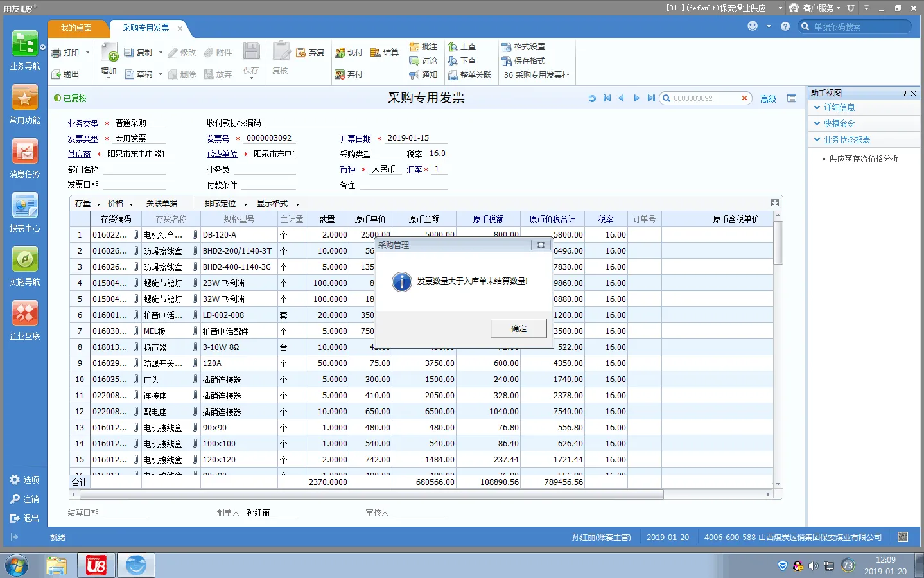
Task: Pin the 助手视图 panel
Action: pyautogui.click(x=904, y=93)
